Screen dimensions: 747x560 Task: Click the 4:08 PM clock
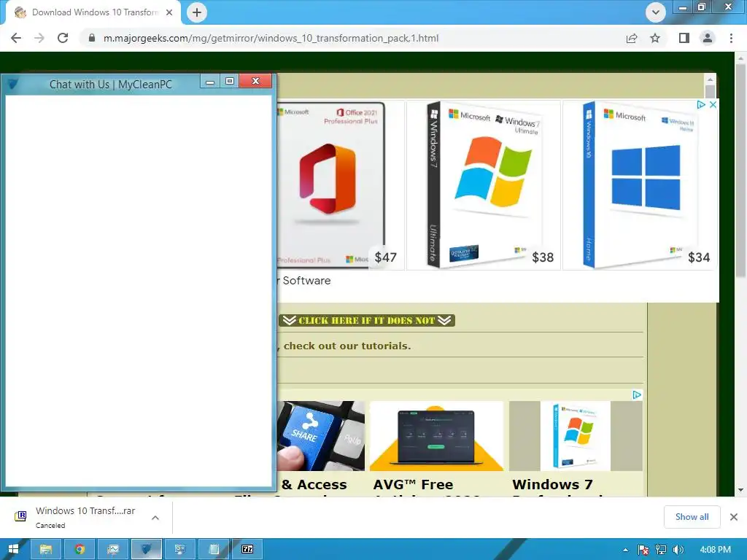point(715,550)
